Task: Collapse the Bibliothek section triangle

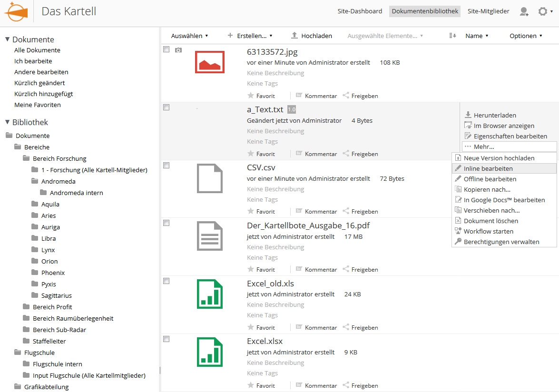Action: 7,122
